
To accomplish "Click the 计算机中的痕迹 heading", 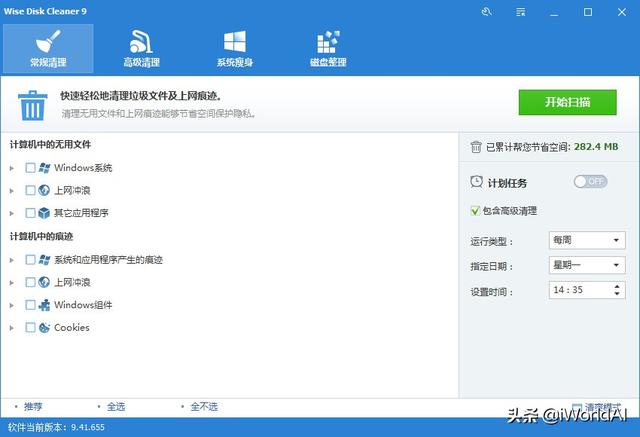I will 41,236.
